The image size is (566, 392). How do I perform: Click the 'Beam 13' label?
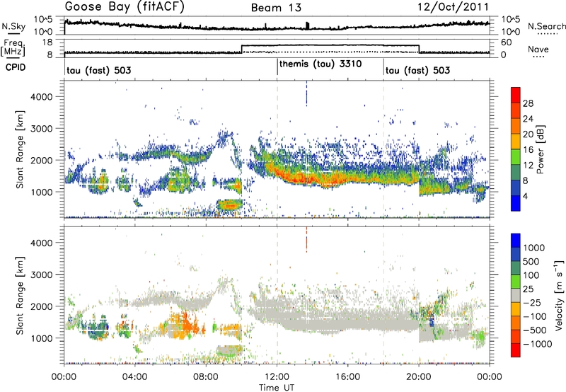click(276, 8)
